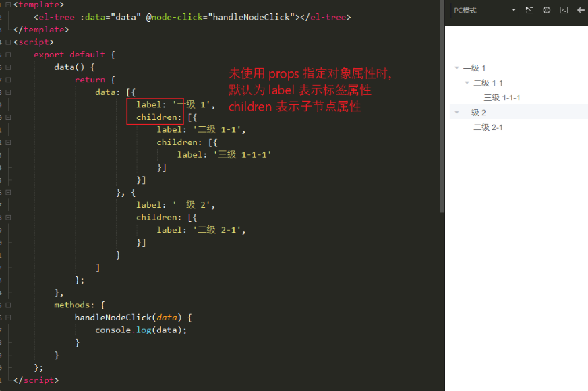Click the console.log statement line
The image size is (588, 391).
[125, 330]
